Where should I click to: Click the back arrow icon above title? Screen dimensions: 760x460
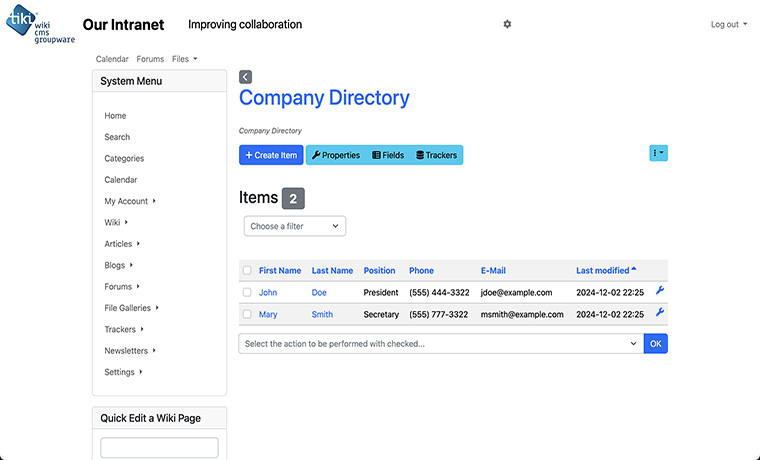pos(246,77)
